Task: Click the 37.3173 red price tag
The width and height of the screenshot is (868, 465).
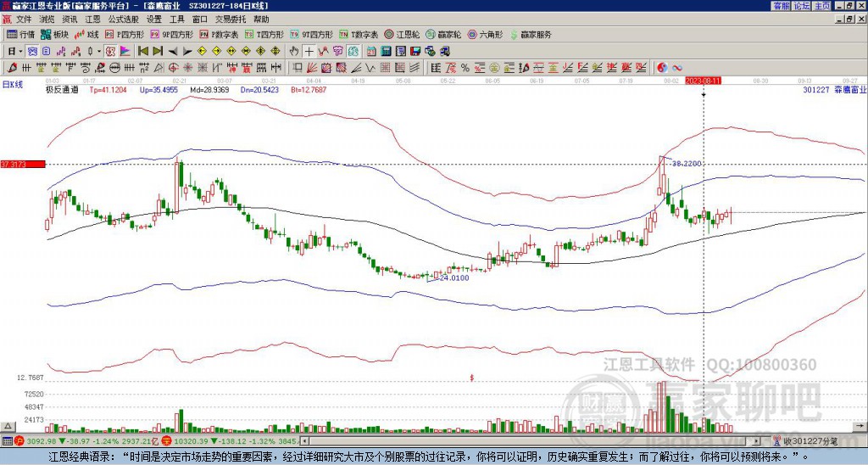Action: [23, 164]
